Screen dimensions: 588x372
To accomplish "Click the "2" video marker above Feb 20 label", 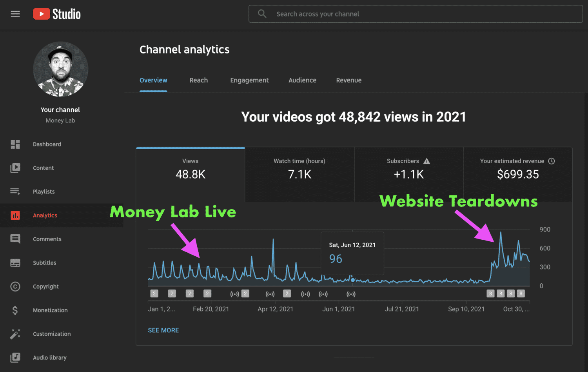I will point(207,294).
